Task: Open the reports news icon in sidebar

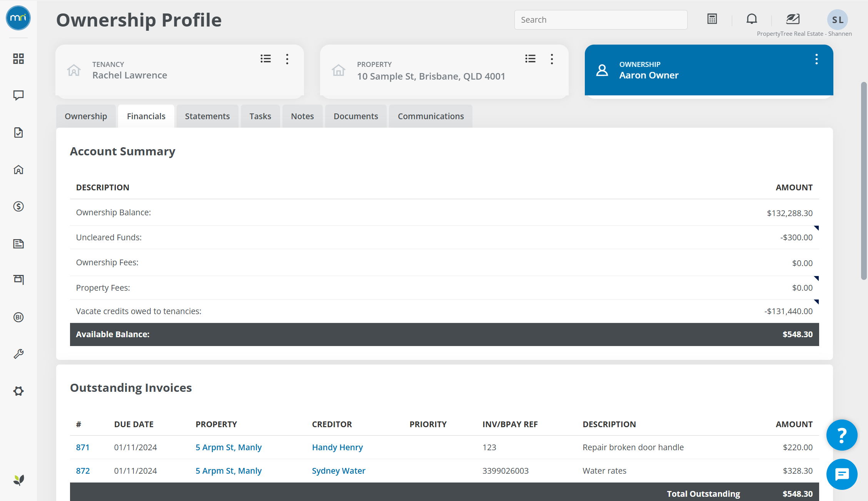Action: click(18, 243)
